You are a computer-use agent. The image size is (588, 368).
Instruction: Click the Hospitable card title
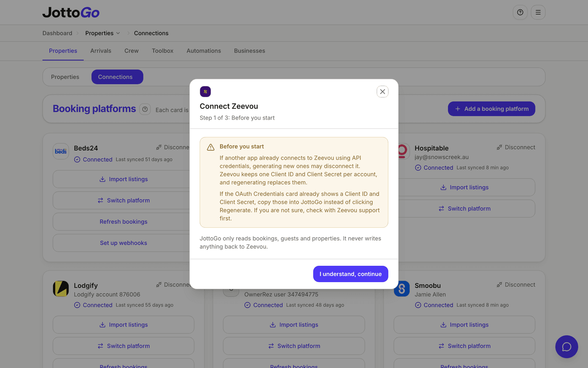pos(432,148)
